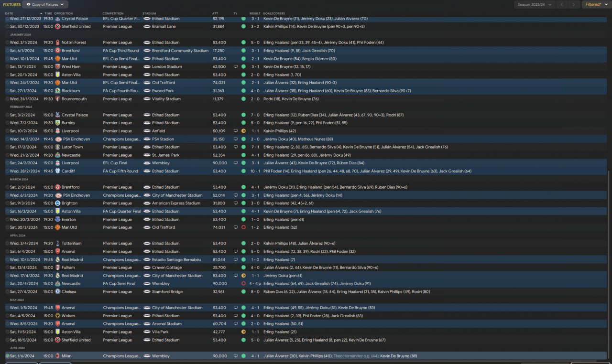Click the Nottm Forest club badge

click(57, 43)
